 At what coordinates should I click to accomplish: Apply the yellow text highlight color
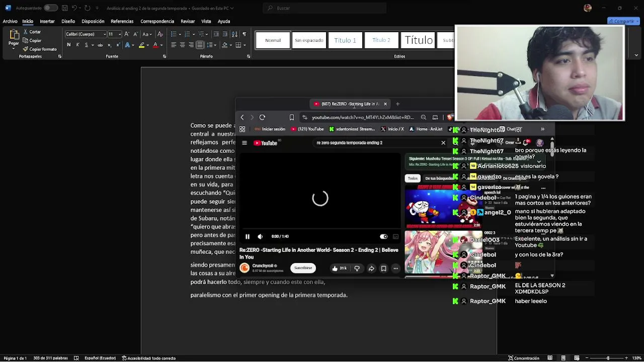click(x=142, y=45)
